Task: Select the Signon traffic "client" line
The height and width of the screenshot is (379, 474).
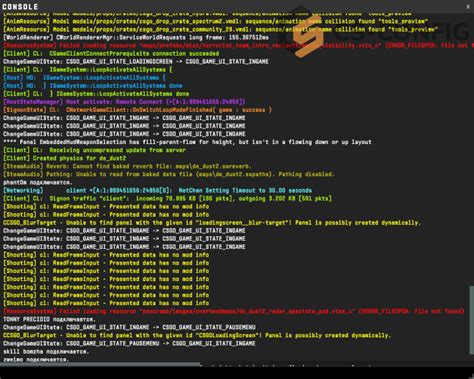Action: [x=167, y=198]
